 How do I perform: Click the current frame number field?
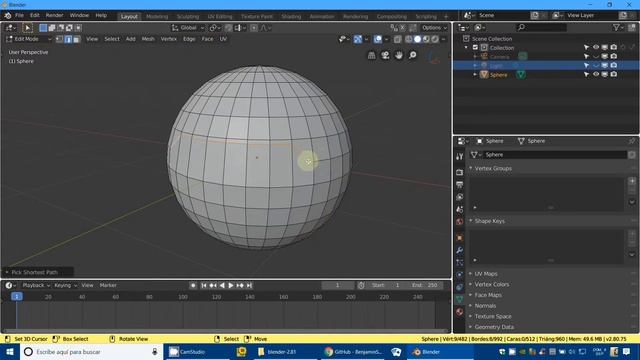click(338, 285)
